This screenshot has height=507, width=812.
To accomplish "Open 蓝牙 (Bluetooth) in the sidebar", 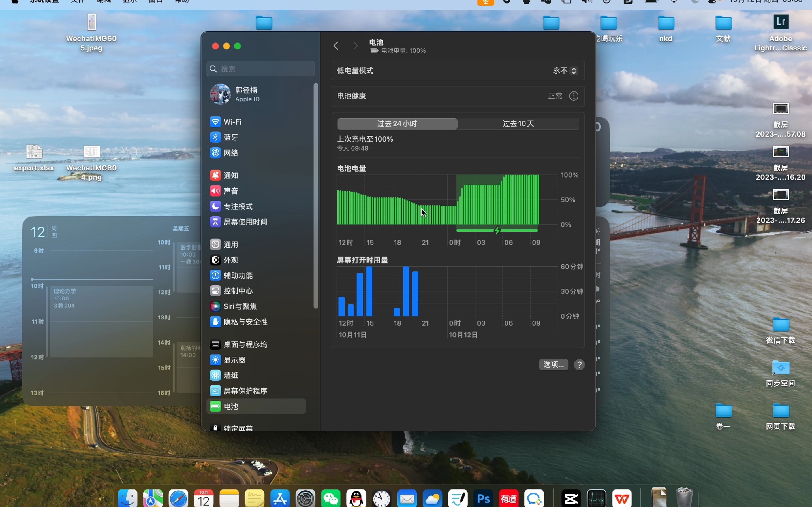I will [x=256, y=137].
